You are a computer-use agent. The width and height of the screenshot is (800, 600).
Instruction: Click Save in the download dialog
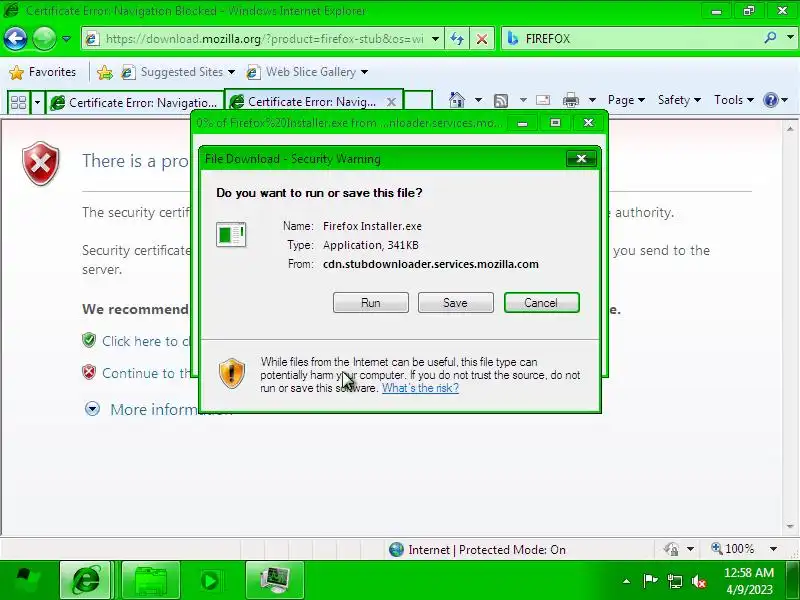pos(456,303)
